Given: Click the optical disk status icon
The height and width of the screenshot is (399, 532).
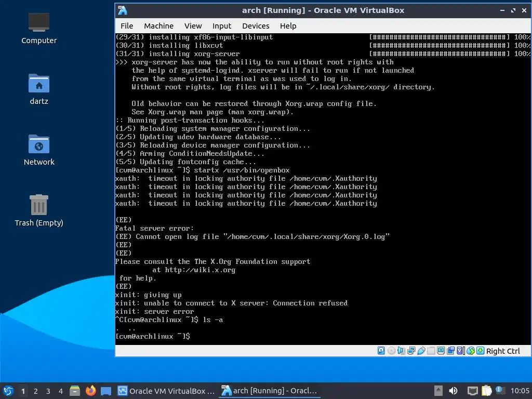Looking at the screenshot, I should coord(391,351).
